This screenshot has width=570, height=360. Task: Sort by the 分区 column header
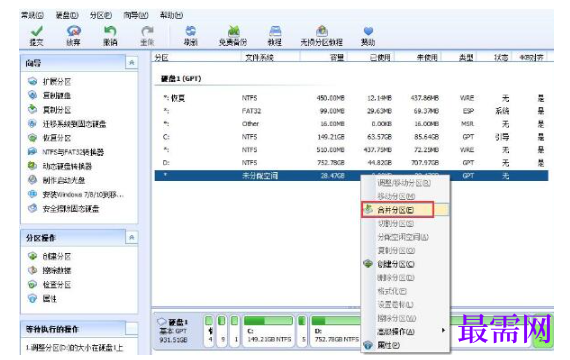(x=196, y=57)
